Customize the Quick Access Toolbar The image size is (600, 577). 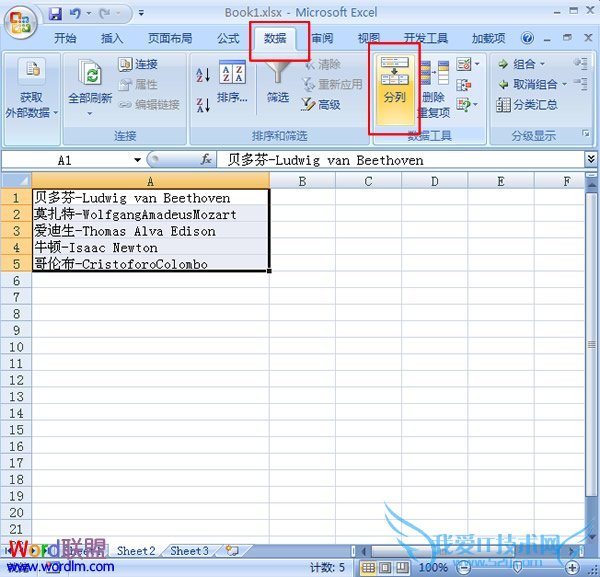141,13
